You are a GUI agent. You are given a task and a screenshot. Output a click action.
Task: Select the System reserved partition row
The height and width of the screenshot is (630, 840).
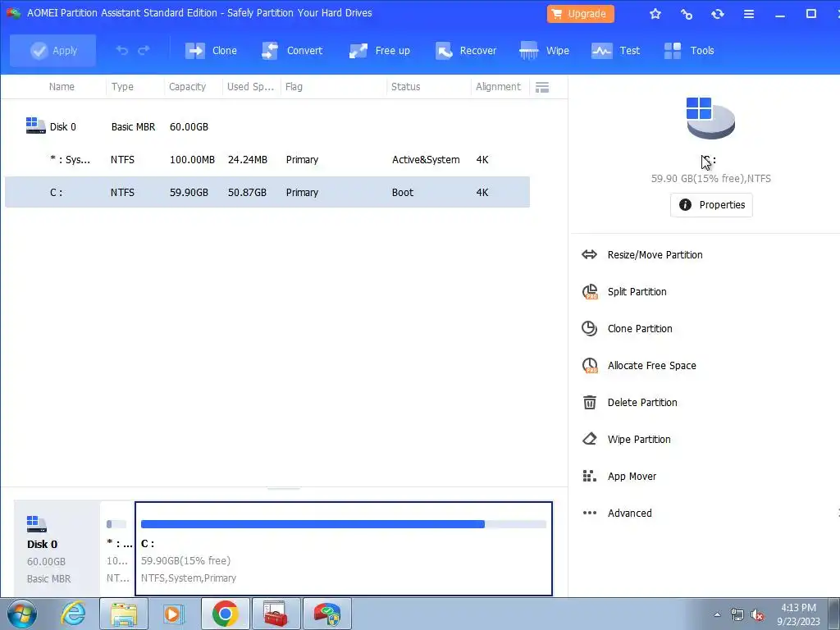pos(267,159)
